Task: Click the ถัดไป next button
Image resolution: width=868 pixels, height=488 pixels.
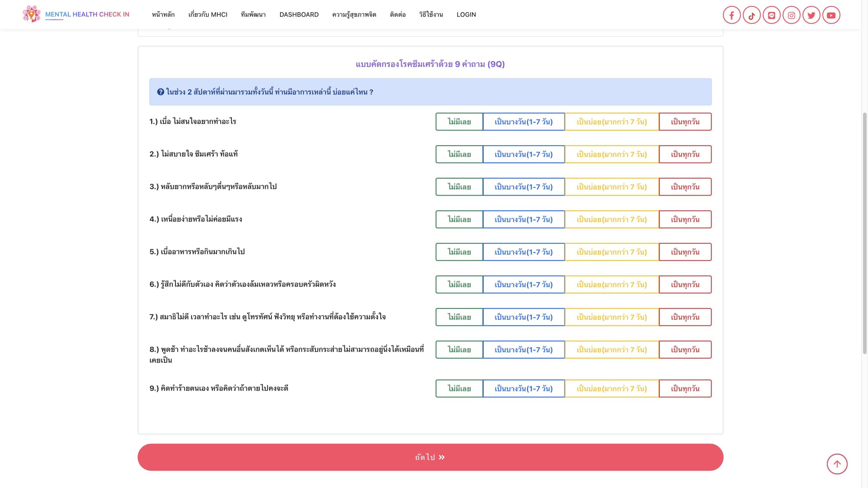Action: pyautogui.click(x=430, y=457)
